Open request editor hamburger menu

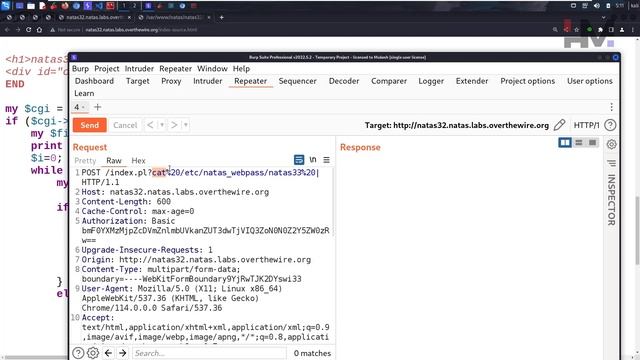click(x=327, y=160)
